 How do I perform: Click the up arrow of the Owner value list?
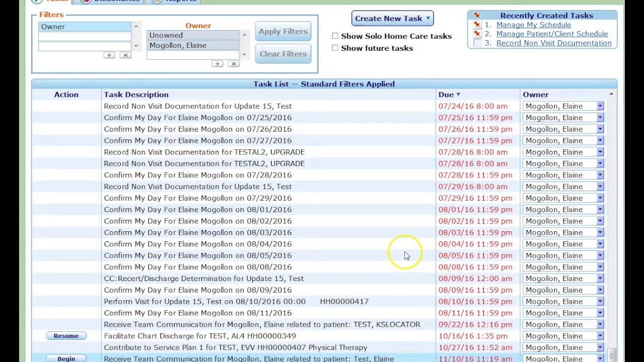(245, 35)
